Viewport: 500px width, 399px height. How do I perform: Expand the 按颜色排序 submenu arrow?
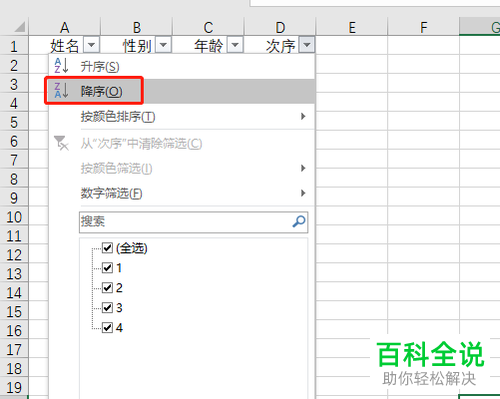point(303,116)
